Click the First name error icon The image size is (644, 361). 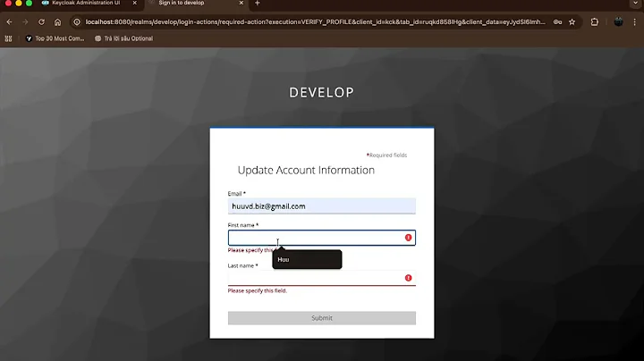click(x=408, y=238)
